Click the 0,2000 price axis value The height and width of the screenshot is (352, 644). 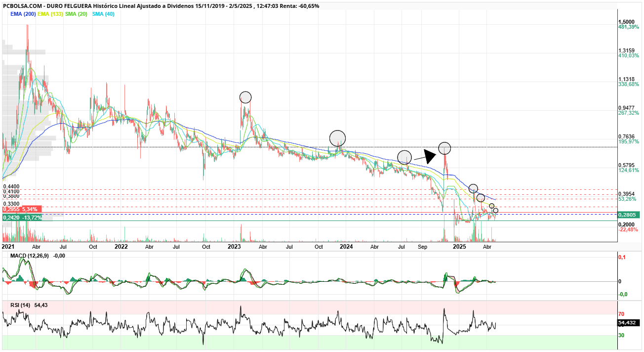pyautogui.click(x=627, y=224)
